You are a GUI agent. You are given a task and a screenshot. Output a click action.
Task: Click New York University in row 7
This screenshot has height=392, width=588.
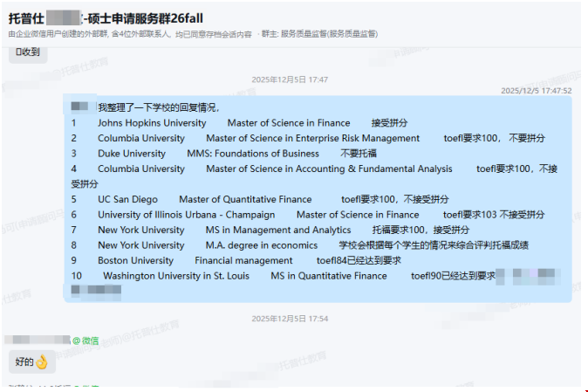pyautogui.click(x=141, y=230)
